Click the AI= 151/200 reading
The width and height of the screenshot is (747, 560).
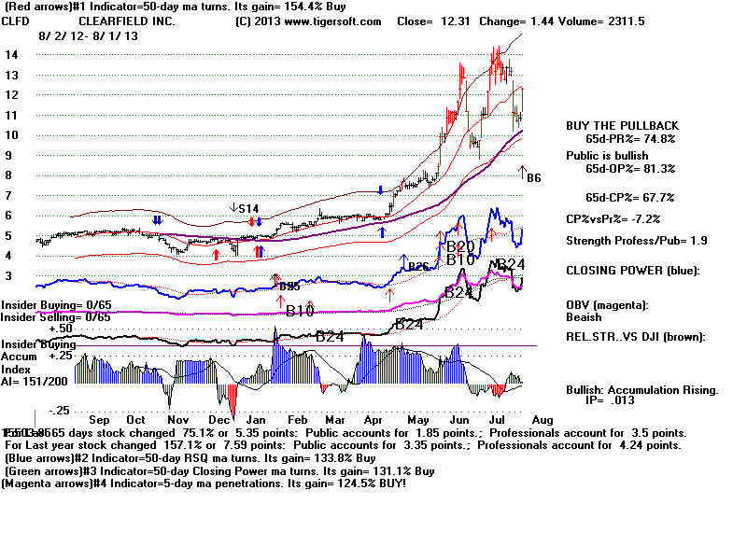point(35,382)
